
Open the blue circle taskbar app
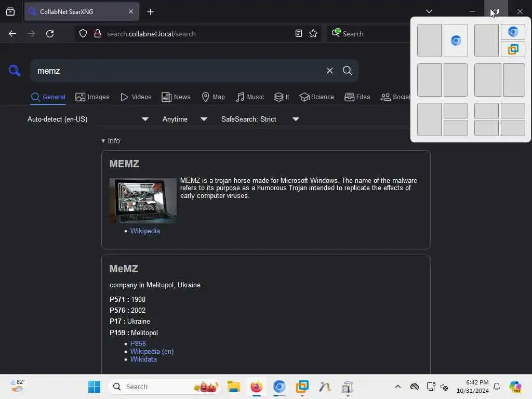[x=279, y=387]
